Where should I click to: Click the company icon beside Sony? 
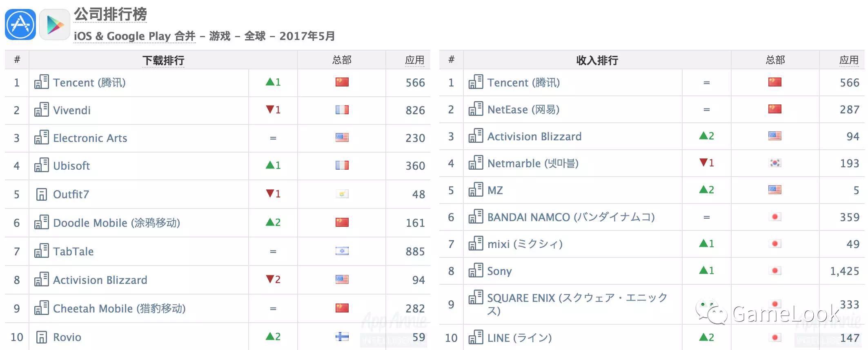[x=476, y=270]
